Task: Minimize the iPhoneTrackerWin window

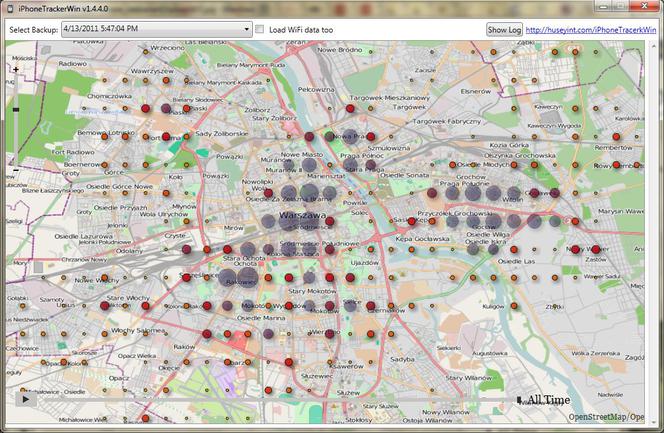Action: (603, 6)
